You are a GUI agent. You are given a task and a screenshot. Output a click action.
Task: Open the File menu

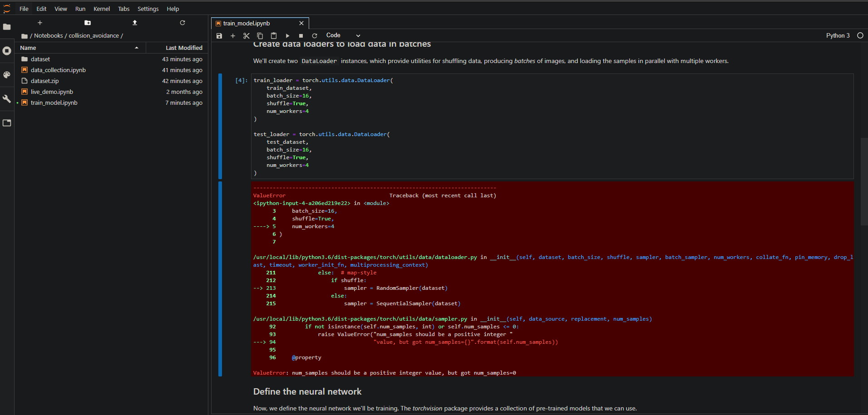point(24,9)
